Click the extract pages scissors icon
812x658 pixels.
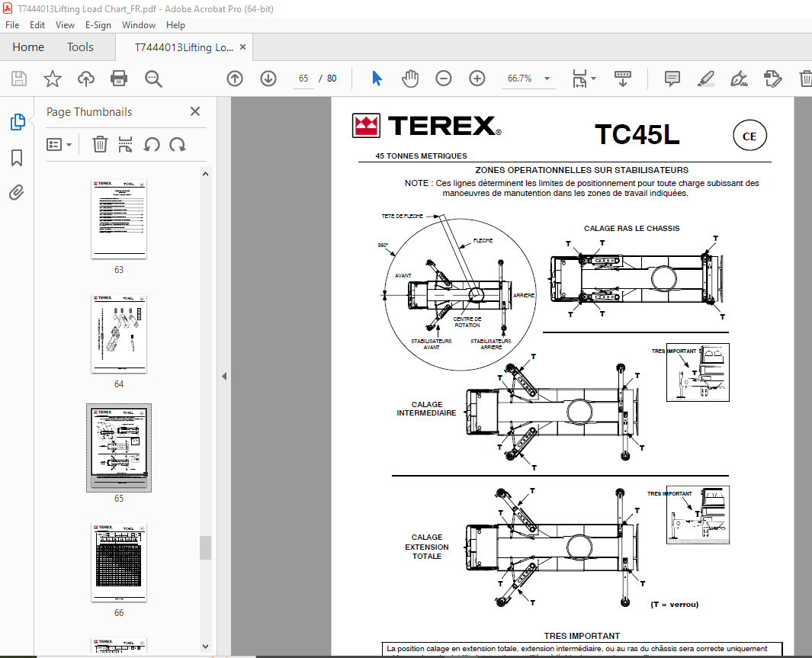[125, 144]
